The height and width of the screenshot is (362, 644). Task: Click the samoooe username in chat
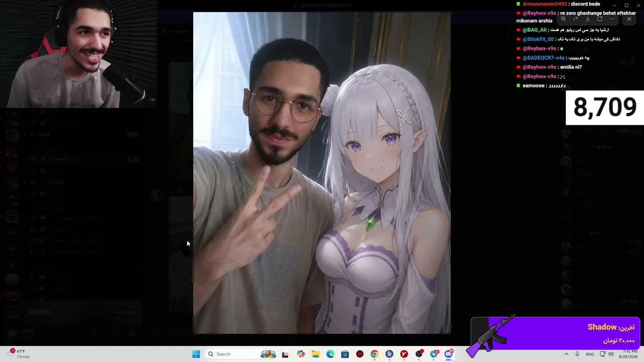click(x=534, y=85)
